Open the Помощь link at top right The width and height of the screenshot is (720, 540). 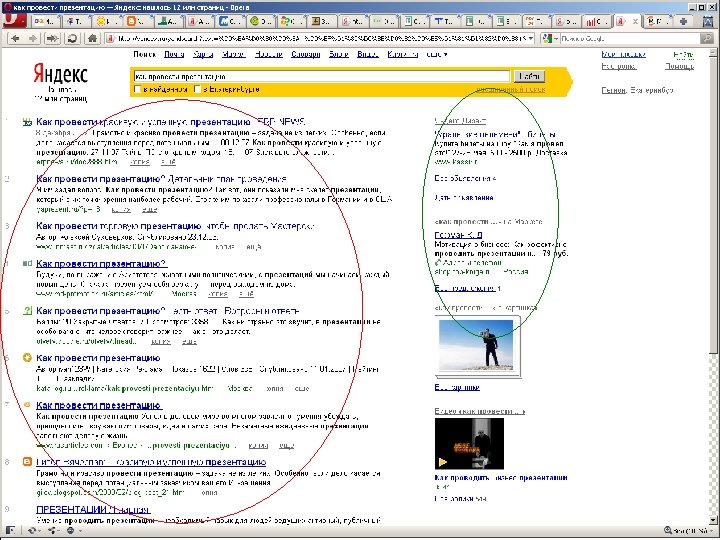pyautogui.click(x=680, y=66)
